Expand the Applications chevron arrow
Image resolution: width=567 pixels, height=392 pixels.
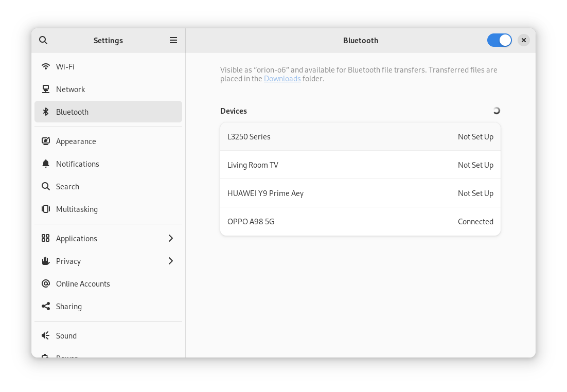click(x=171, y=238)
